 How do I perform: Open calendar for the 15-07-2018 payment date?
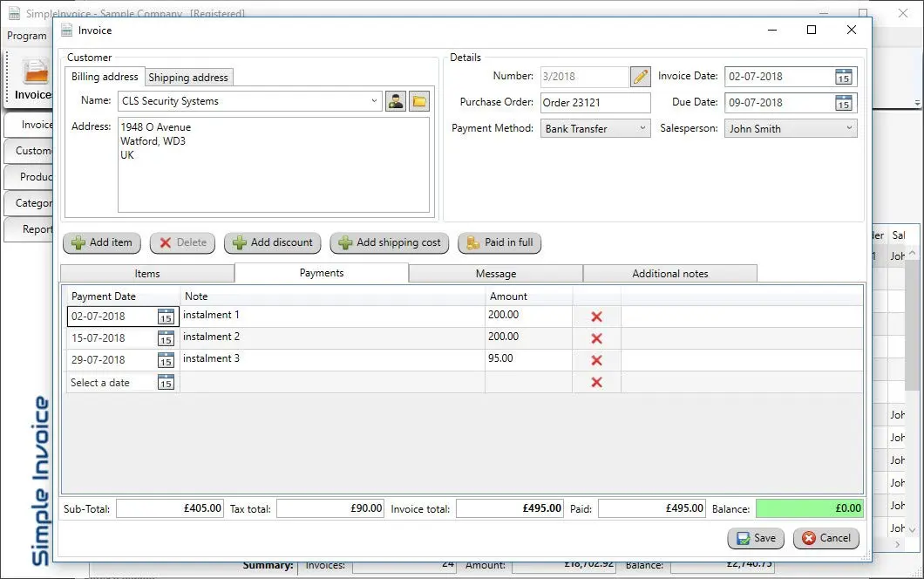(166, 338)
